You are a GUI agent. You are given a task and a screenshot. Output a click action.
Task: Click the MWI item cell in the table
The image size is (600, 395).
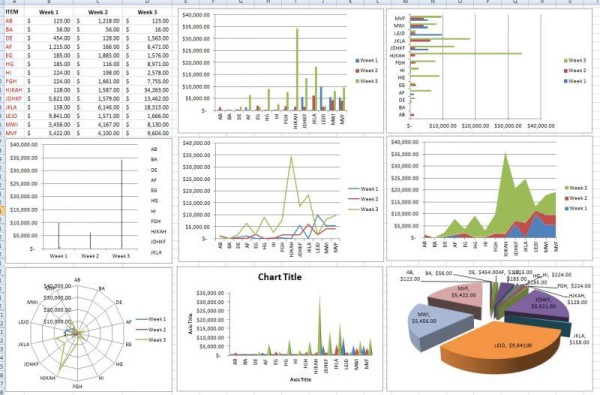point(14,124)
